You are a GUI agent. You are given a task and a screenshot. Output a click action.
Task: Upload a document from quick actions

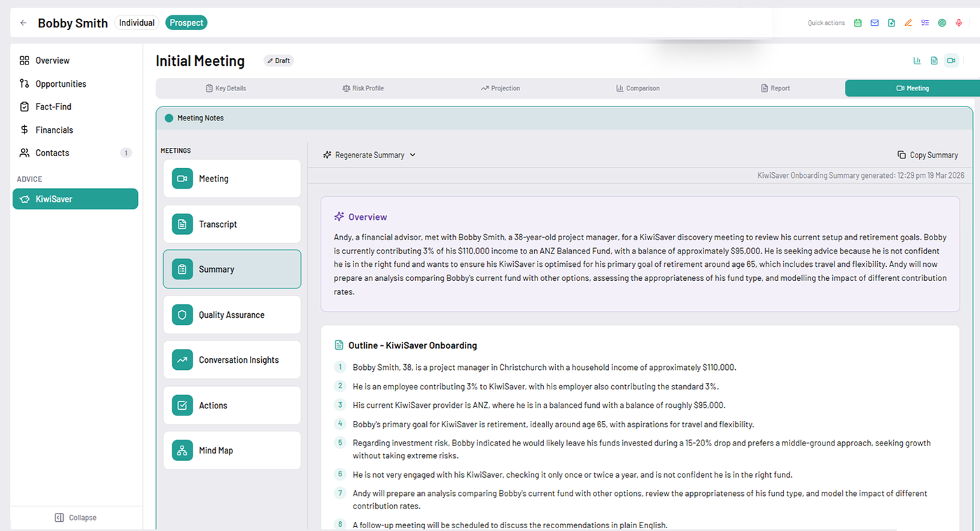click(x=891, y=22)
